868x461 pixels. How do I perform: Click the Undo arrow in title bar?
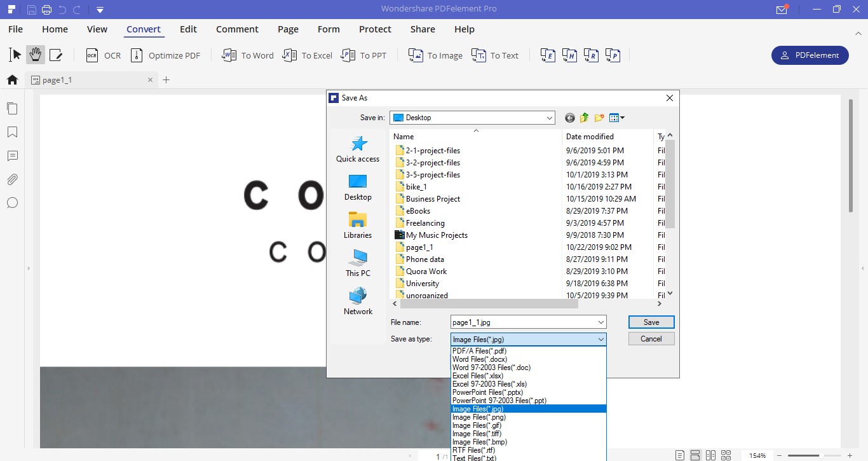(62, 10)
